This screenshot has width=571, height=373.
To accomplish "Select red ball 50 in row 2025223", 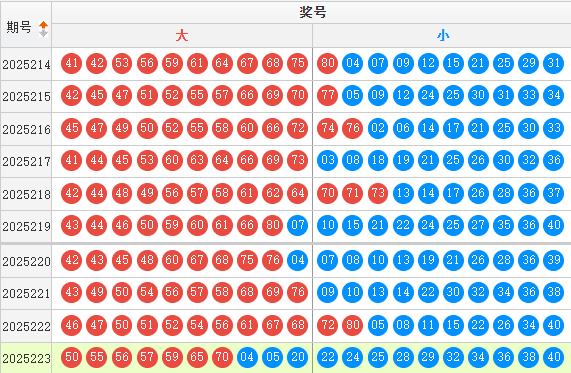I will pos(71,357).
